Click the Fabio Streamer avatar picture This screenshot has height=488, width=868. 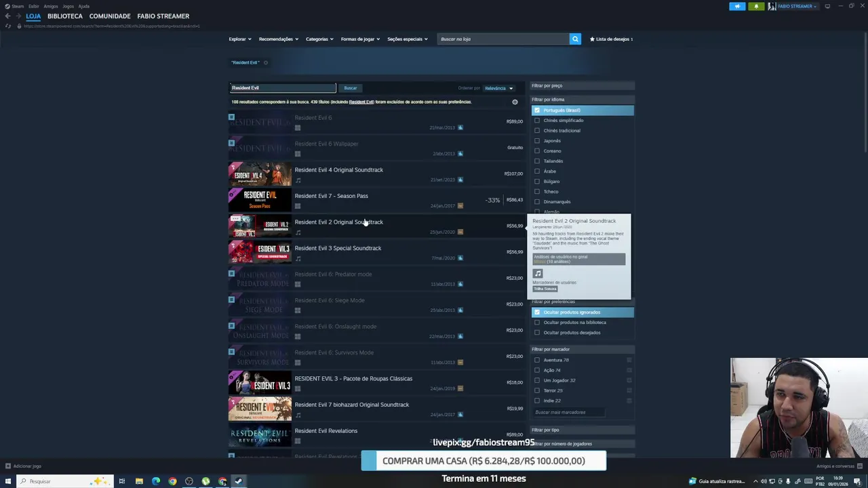click(772, 6)
